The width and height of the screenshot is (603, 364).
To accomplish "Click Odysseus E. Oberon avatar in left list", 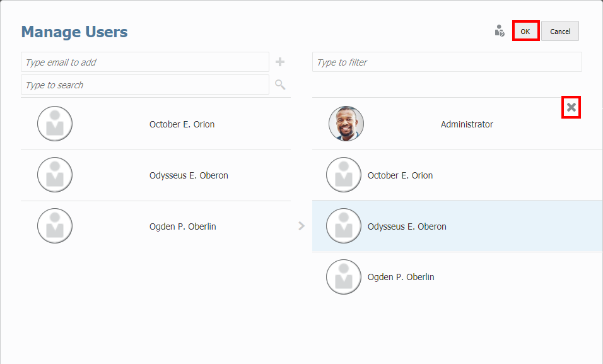I will coord(55,175).
